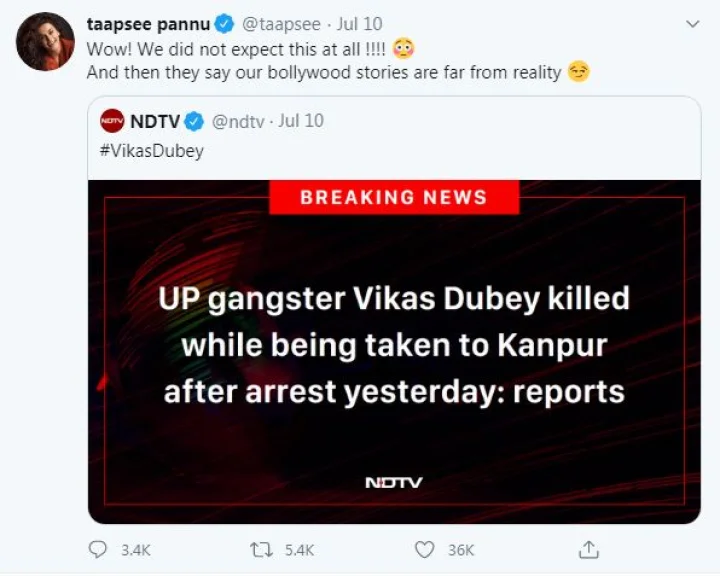The height and width of the screenshot is (576, 720).
Task: Open the quoted tweet's Jul 10 date
Action: pyautogui.click(x=301, y=121)
